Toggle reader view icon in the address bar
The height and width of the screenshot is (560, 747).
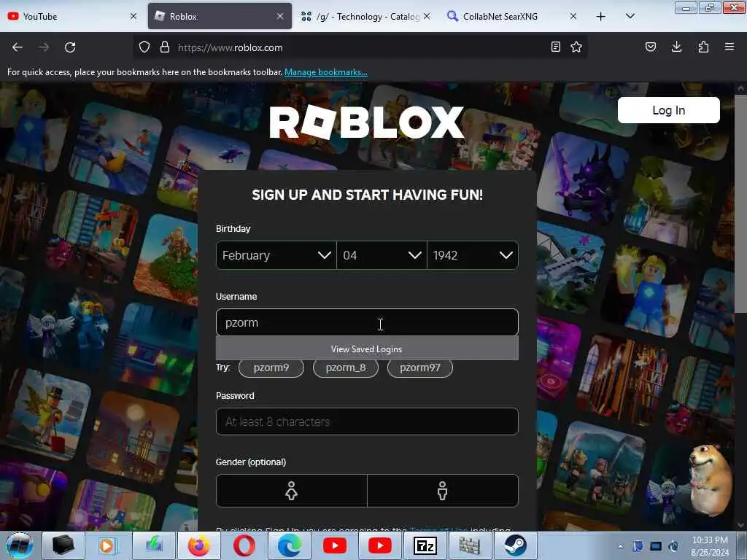555,47
